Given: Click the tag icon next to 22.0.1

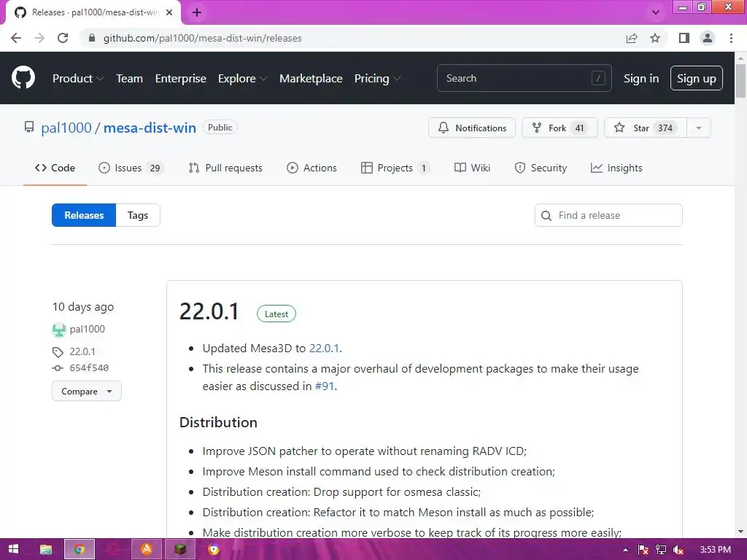Looking at the screenshot, I should (58, 352).
